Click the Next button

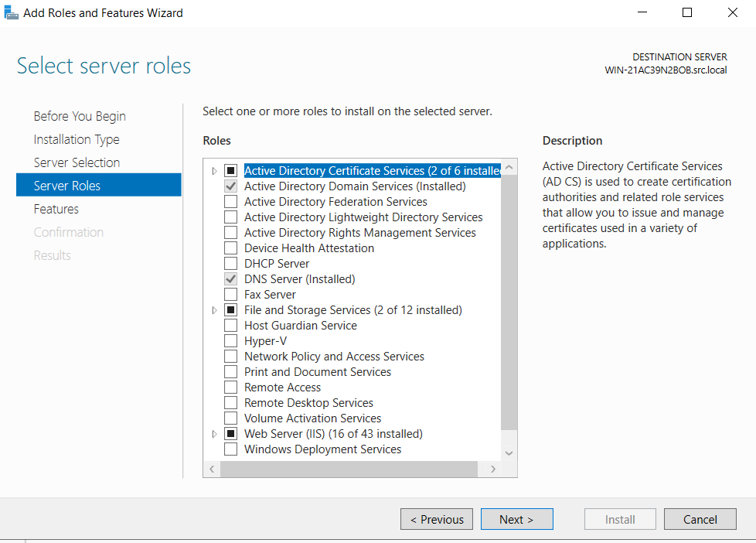[517, 519]
